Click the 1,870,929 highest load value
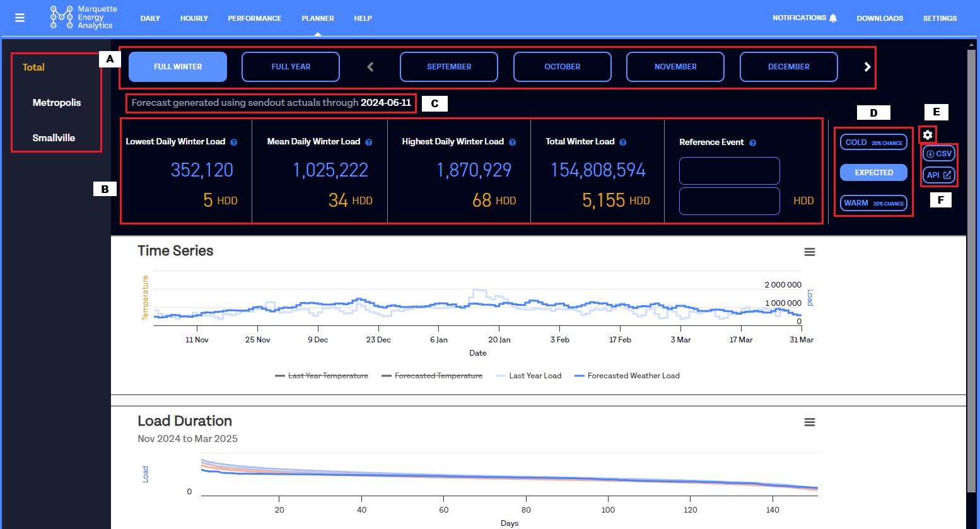 tap(474, 170)
